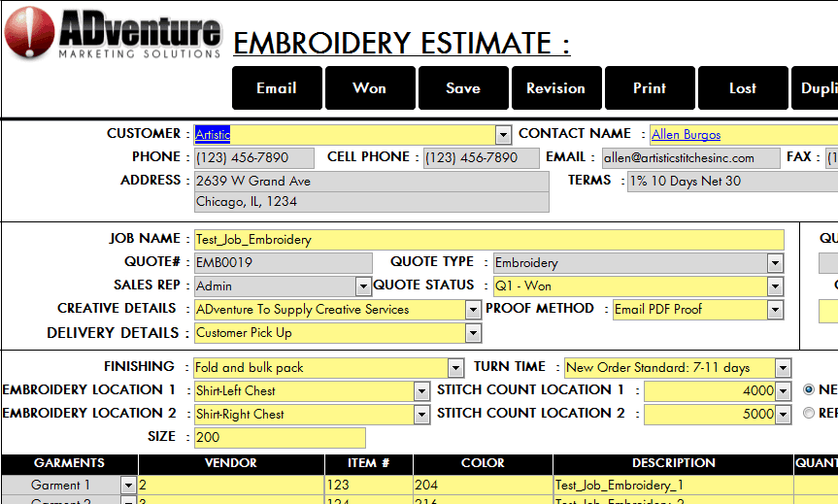Click Garment 1 color cell 204
The width and height of the screenshot is (838, 504).
tap(483, 486)
